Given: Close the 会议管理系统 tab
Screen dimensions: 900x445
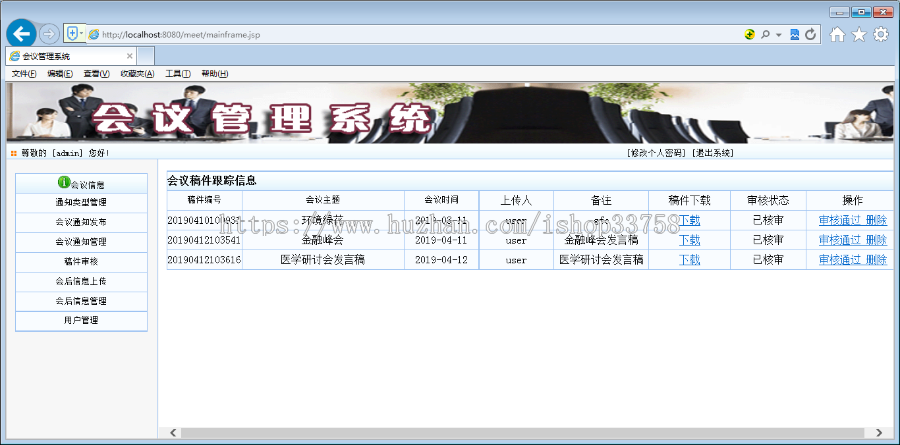Looking at the screenshot, I should pos(129,56).
